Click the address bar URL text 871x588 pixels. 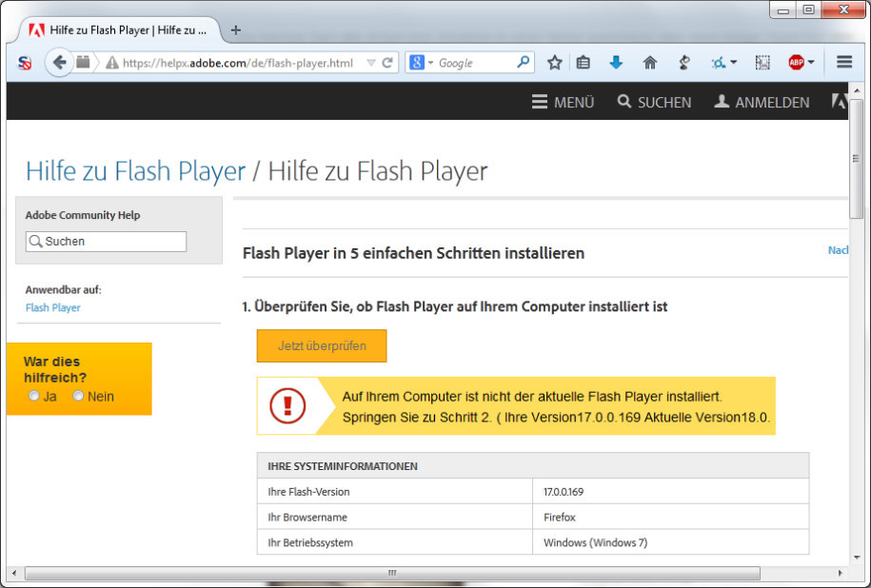click(238, 64)
